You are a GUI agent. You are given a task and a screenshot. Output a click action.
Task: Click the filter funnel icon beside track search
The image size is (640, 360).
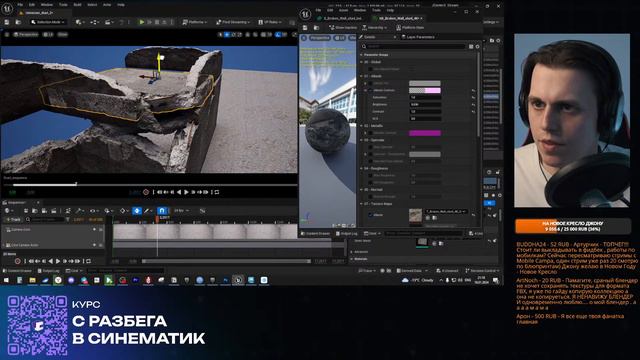pyautogui.click(x=68, y=220)
